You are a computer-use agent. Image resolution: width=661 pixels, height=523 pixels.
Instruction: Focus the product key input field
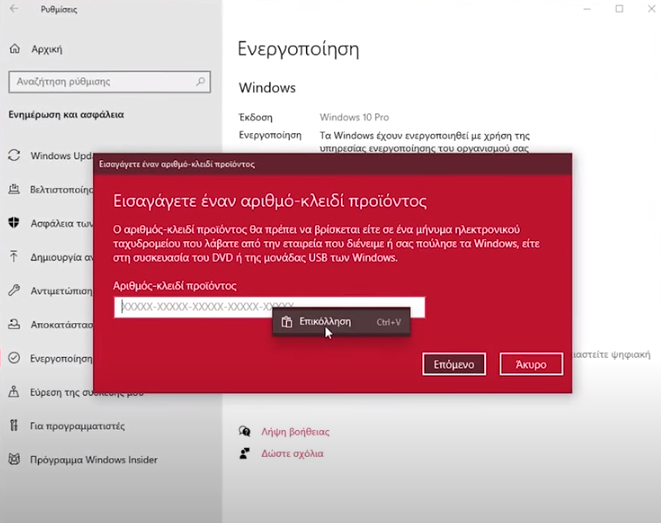pos(269,307)
